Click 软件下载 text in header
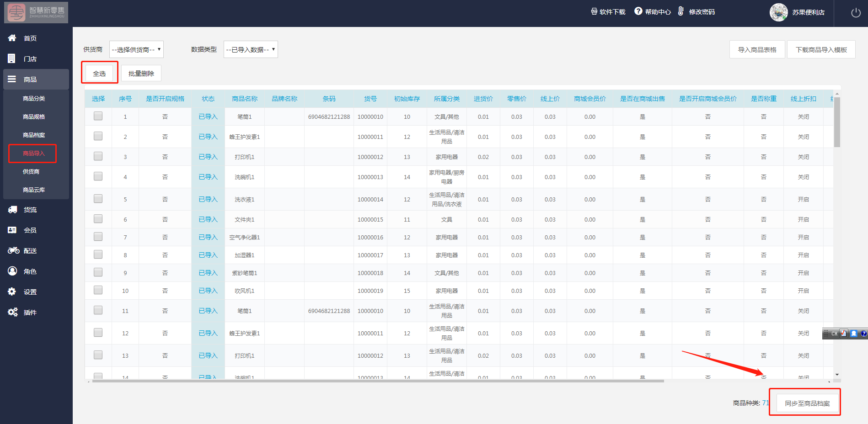The height and width of the screenshot is (424, 868). click(612, 12)
